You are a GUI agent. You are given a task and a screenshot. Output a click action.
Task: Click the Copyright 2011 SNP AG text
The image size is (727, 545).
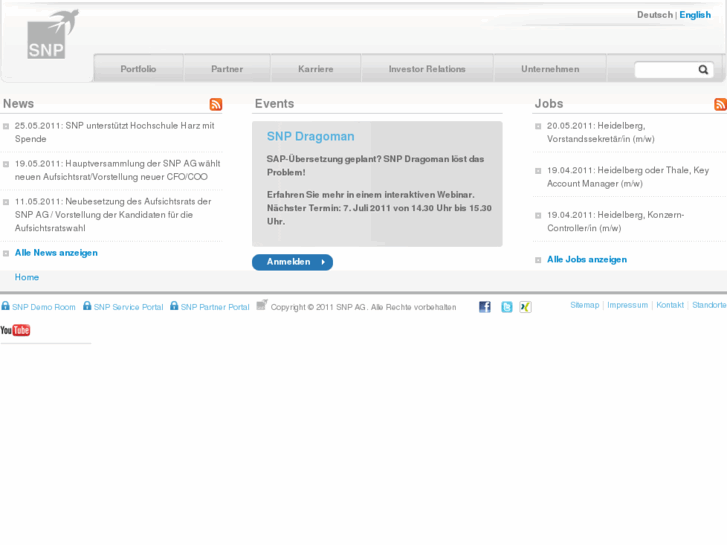(x=364, y=307)
